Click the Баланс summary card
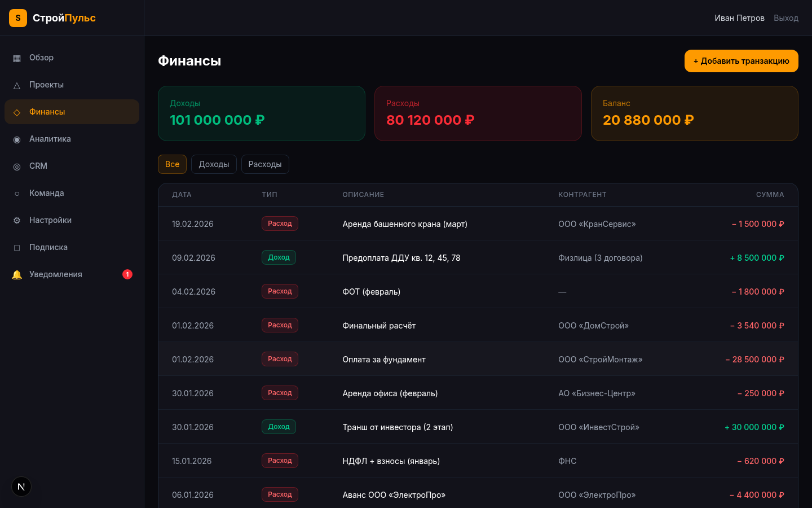 (x=694, y=113)
